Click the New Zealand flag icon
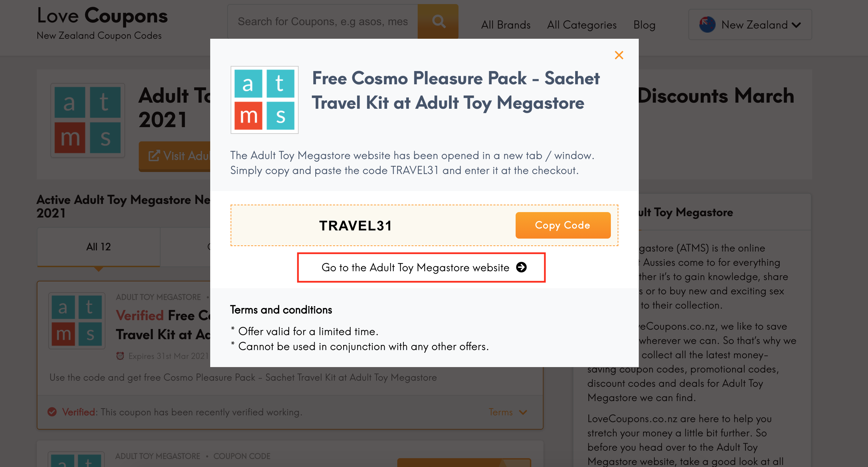Image resolution: width=868 pixels, height=467 pixels. click(x=707, y=24)
